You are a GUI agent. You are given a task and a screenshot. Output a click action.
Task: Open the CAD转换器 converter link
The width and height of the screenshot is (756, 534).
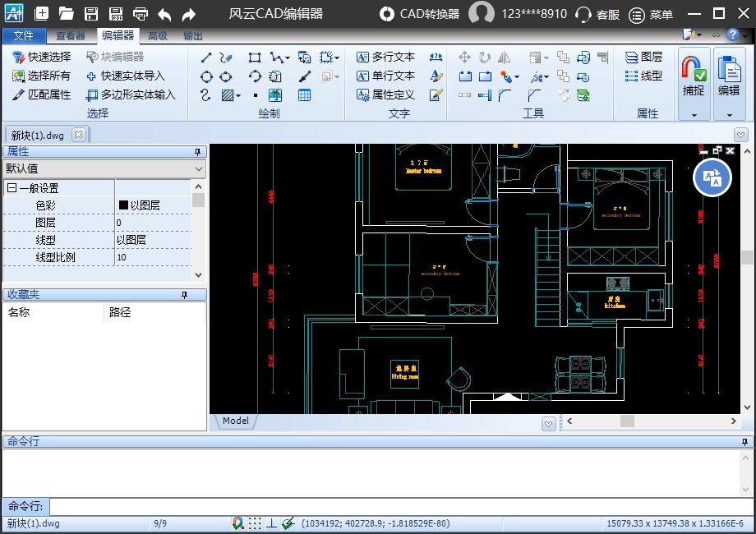[419, 14]
